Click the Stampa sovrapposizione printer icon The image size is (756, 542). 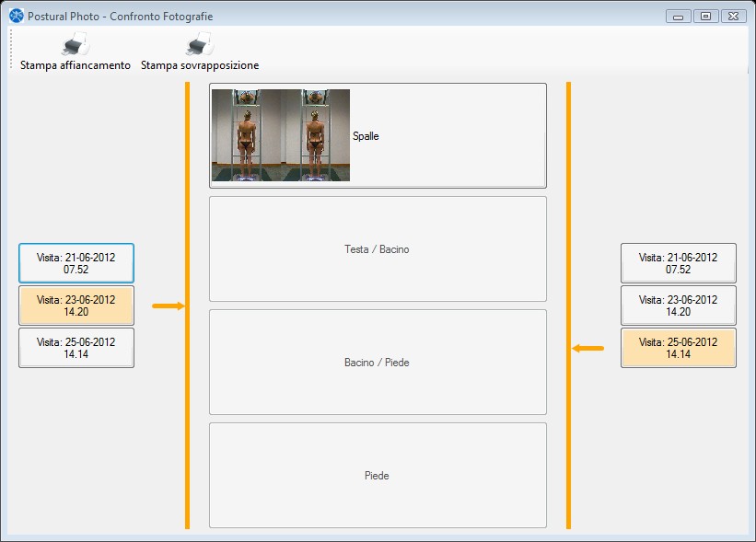(x=200, y=44)
